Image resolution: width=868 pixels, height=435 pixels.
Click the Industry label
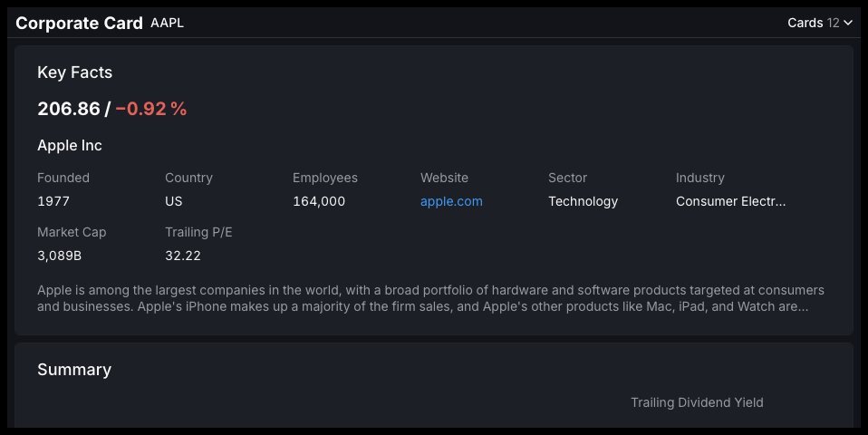(x=699, y=178)
